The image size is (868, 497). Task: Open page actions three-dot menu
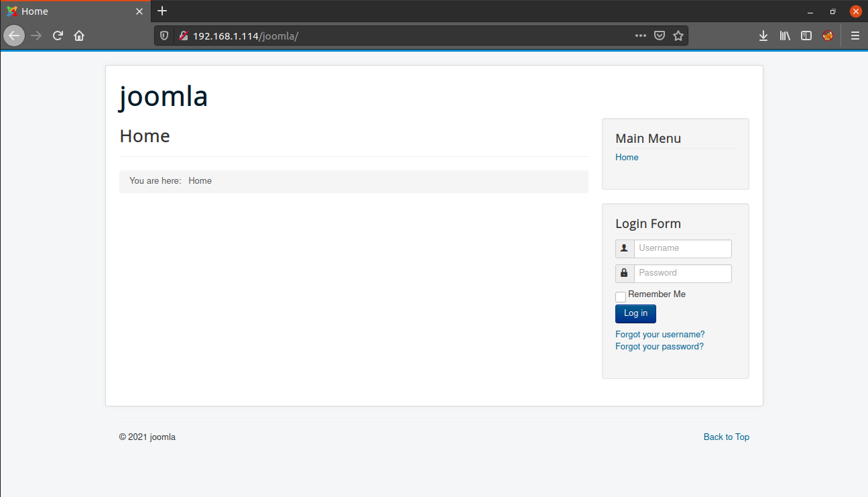pyautogui.click(x=641, y=36)
